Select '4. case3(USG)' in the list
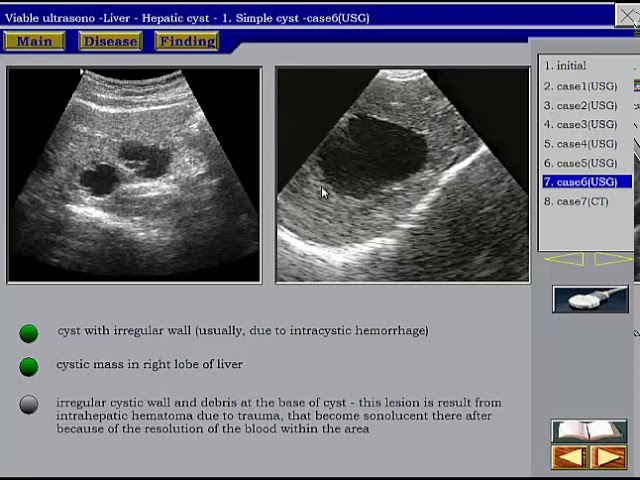The width and height of the screenshot is (640, 480). [580, 124]
